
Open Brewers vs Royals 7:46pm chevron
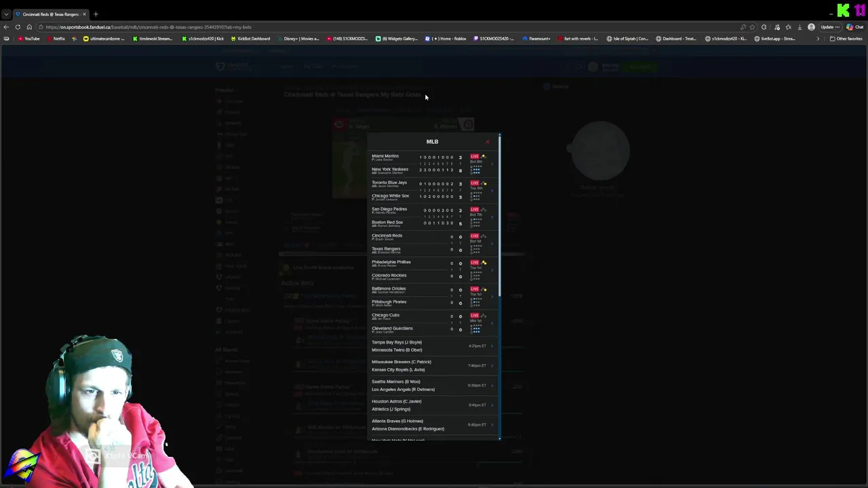point(492,366)
